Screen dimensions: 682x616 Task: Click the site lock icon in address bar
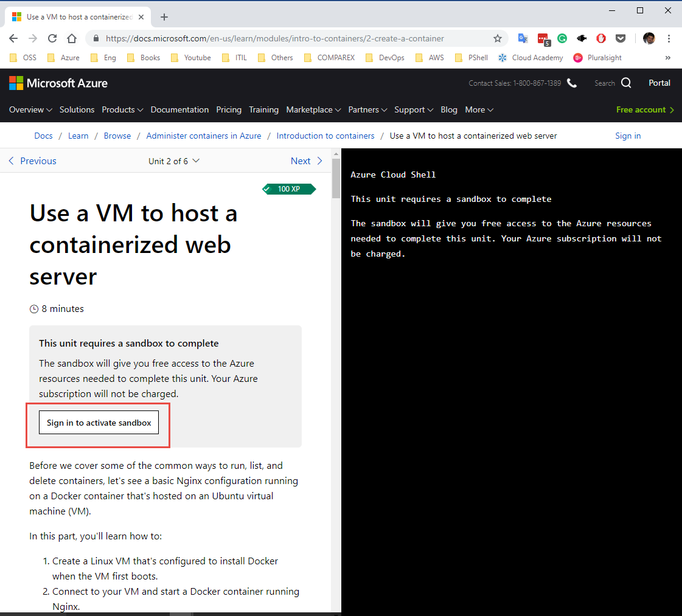click(x=96, y=38)
